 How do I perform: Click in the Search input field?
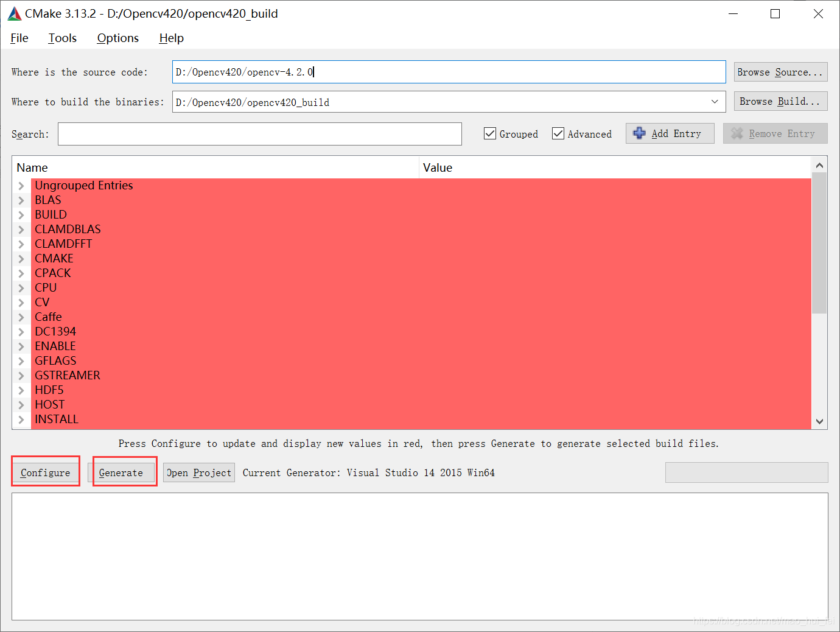[260, 134]
